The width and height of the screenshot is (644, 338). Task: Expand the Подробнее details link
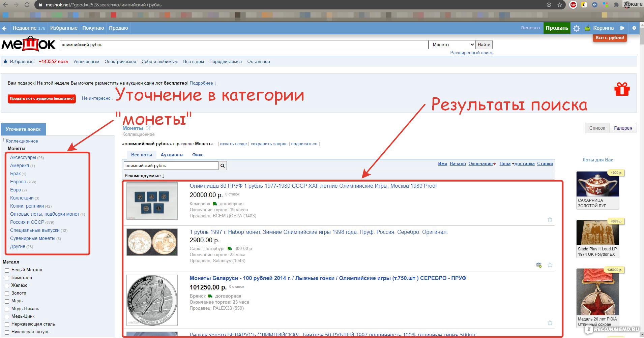coord(203,83)
